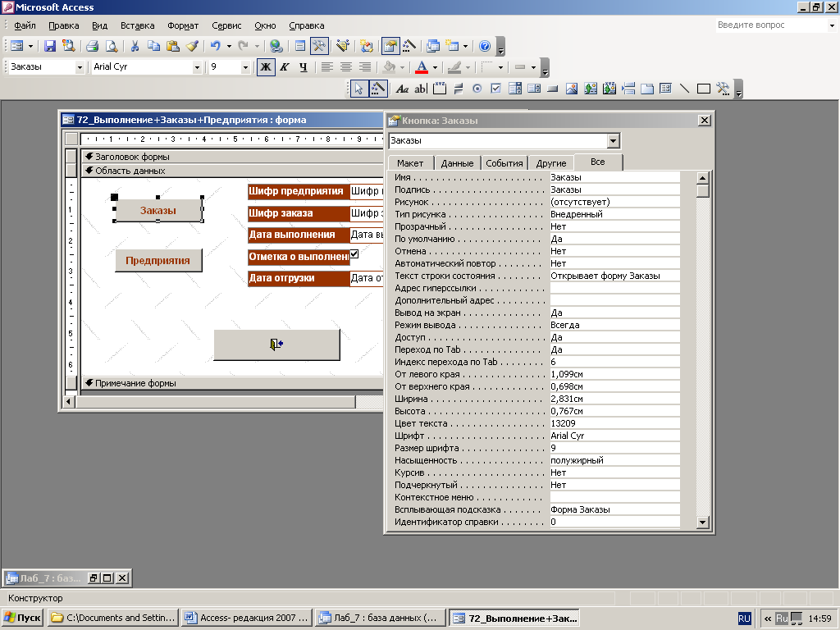Expand the font color dropdown arrow
This screenshot has width=840, height=630.
coord(435,67)
